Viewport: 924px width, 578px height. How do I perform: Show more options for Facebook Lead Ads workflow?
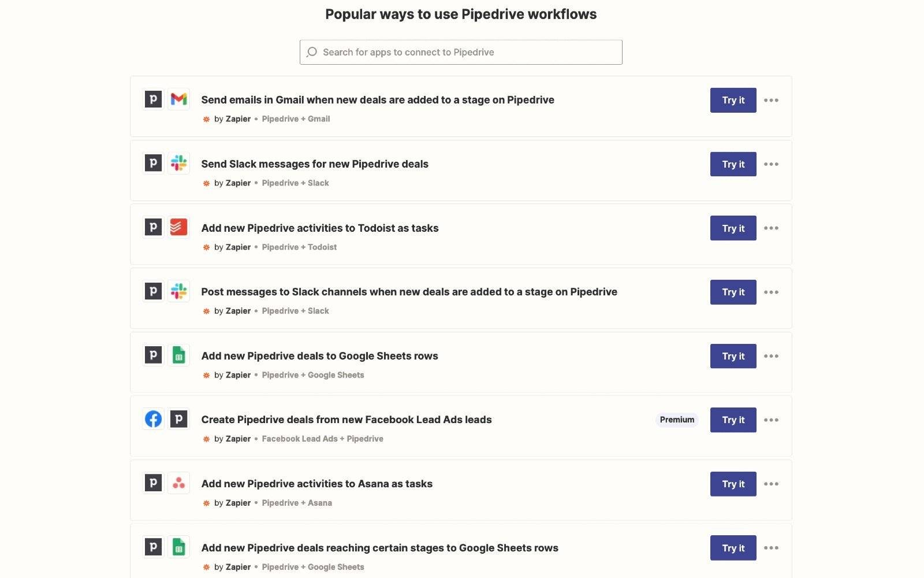pyautogui.click(x=771, y=420)
